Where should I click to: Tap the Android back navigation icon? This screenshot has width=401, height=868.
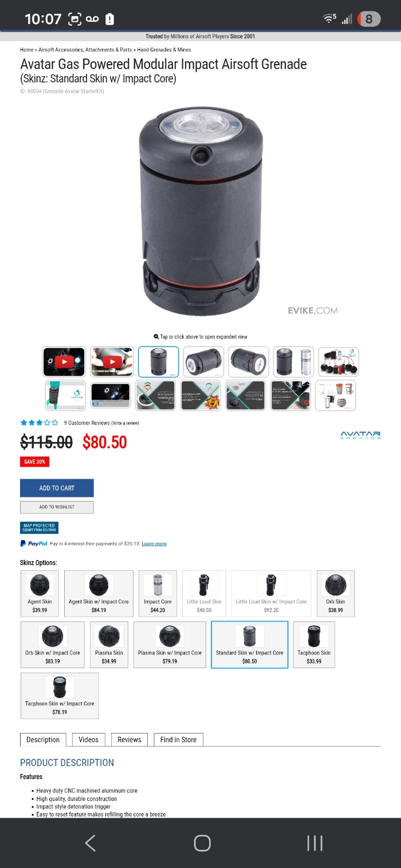tap(90, 843)
